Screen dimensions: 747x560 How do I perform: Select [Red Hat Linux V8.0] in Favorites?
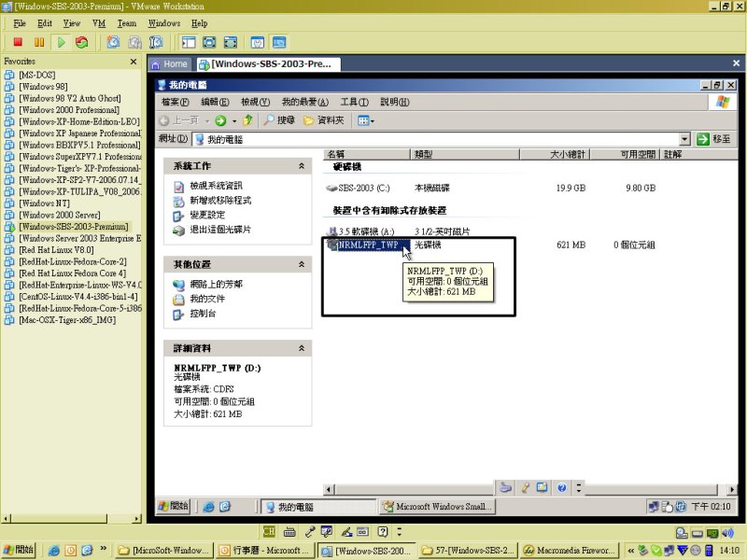click(56, 250)
